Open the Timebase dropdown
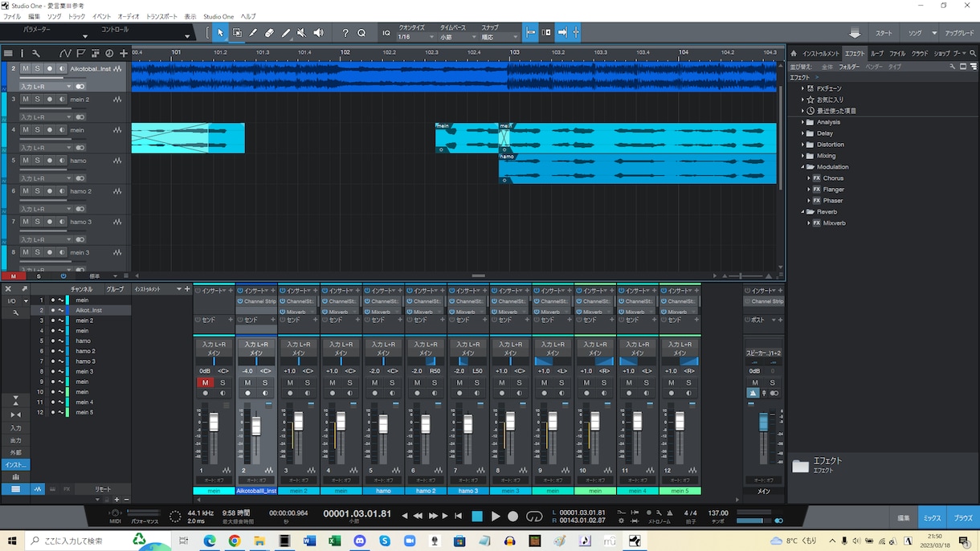The height and width of the screenshot is (551, 980). click(x=457, y=37)
